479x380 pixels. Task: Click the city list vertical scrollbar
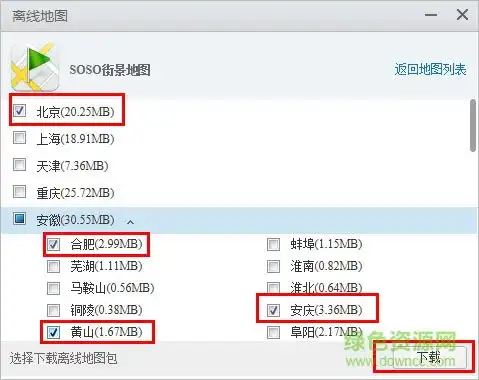pyautogui.click(x=473, y=125)
